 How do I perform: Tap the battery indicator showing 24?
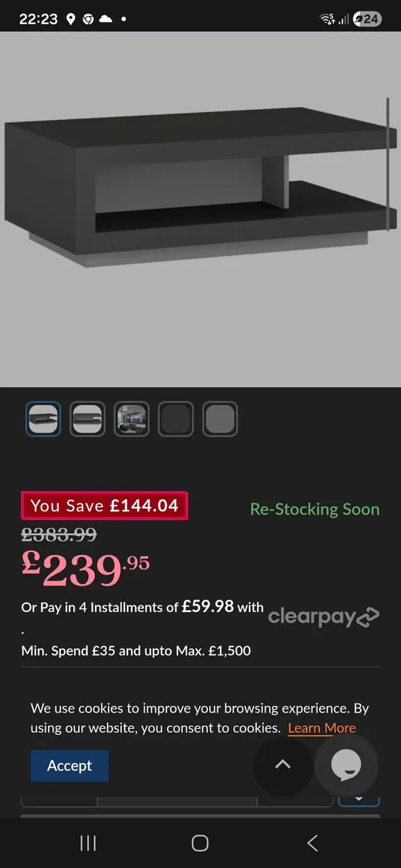pos(368,20)
